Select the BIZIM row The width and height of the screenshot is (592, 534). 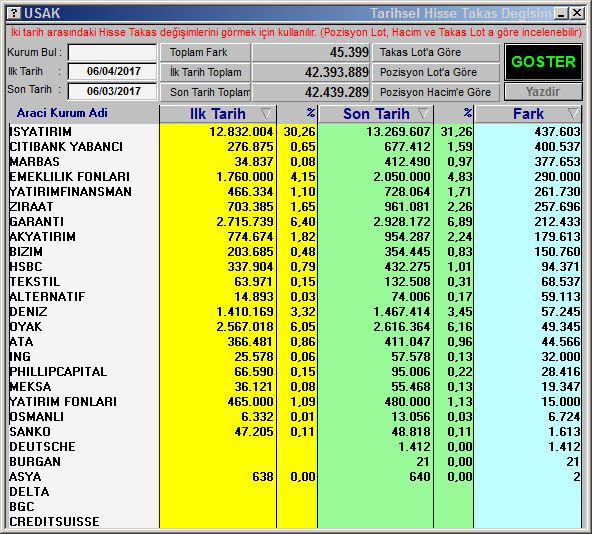point(294,252)
